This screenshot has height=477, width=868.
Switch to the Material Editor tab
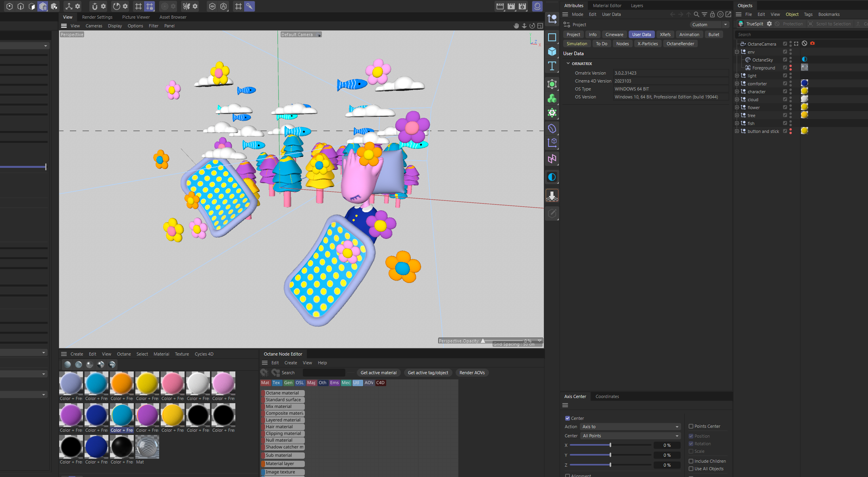coord(607,6)
